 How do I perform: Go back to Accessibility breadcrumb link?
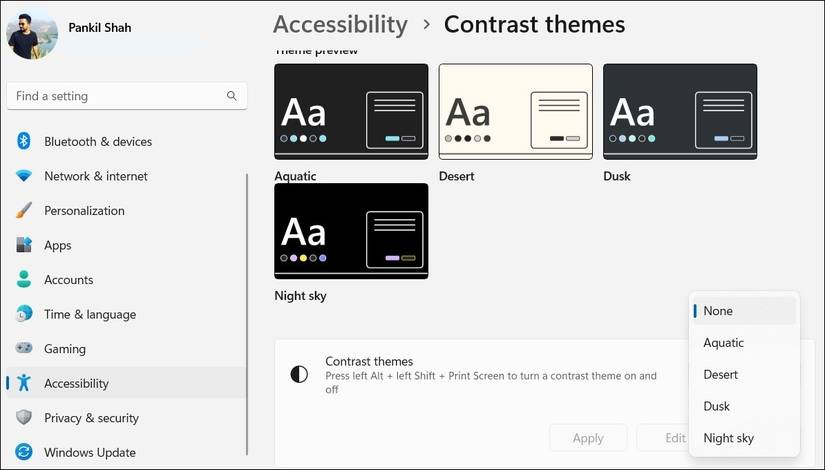(340, 25)
